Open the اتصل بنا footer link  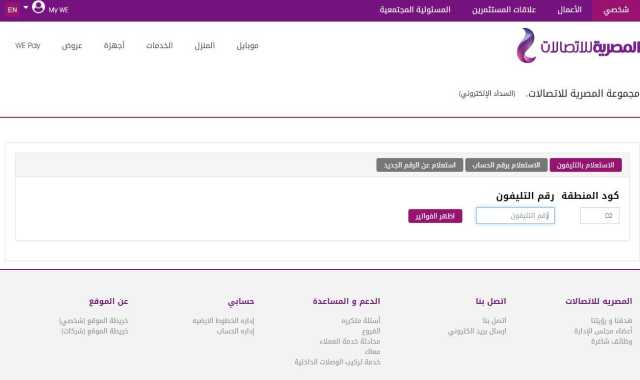click(x=494, y=320)
